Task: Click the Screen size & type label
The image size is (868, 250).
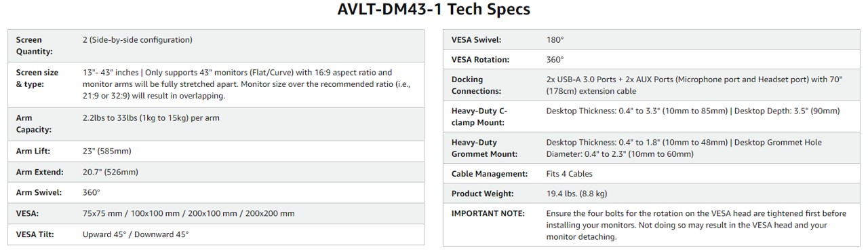Action: coord(37,78)
